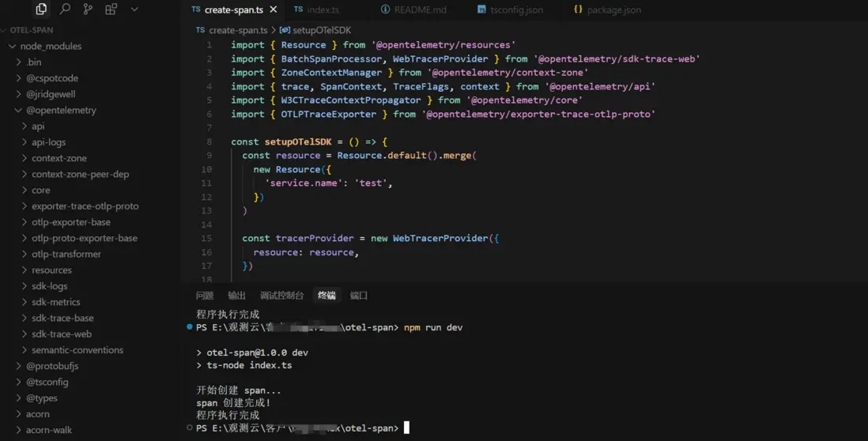This screenshot has width=868, height=441.
Task: Open the Search view icon
Action: [65, 9]
